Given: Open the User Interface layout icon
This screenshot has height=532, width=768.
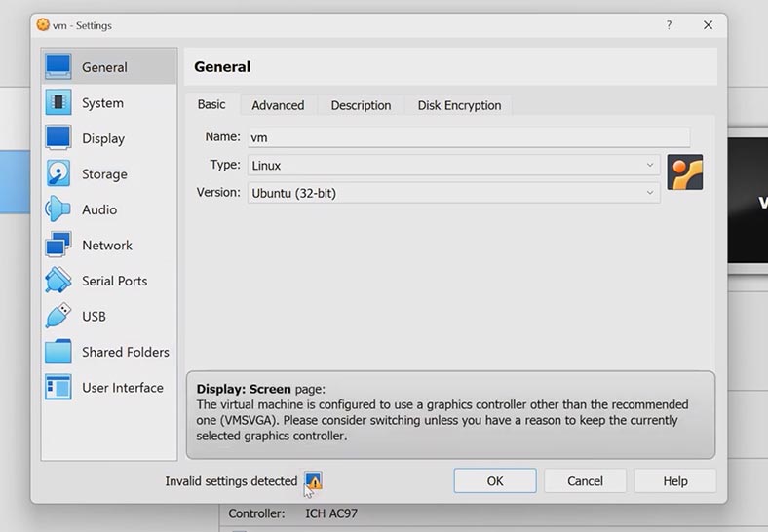Looking at the screenshot, I should (x=58, y=387).
